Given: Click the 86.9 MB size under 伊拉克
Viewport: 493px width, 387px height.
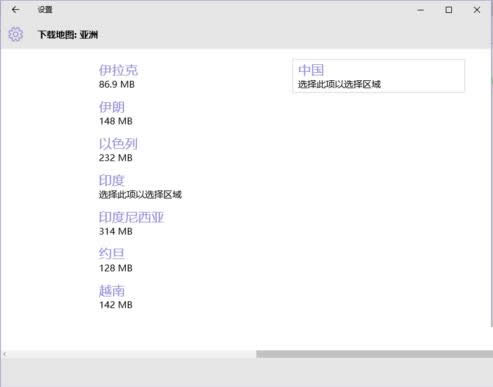Looking at the screenshot, I should point(117,84).
